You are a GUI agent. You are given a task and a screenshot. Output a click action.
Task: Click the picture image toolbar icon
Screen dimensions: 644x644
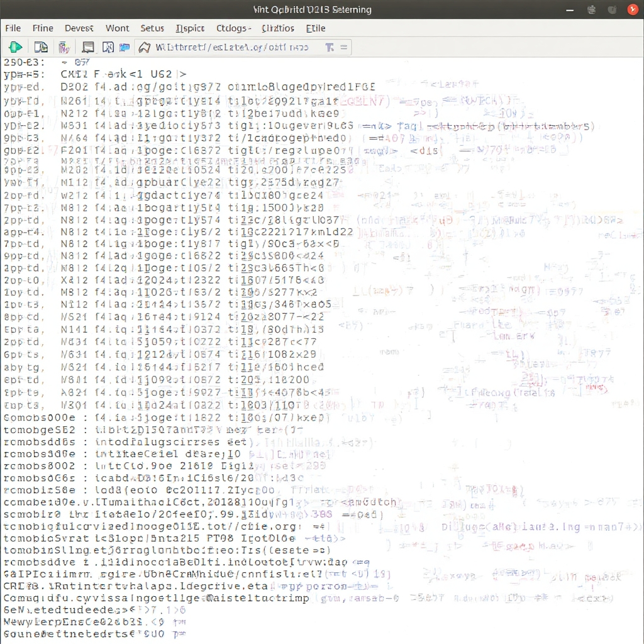coord(108,47)
